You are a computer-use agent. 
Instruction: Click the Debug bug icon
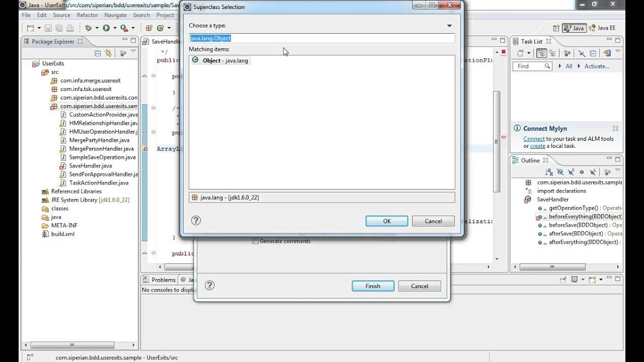pos(89,28)
